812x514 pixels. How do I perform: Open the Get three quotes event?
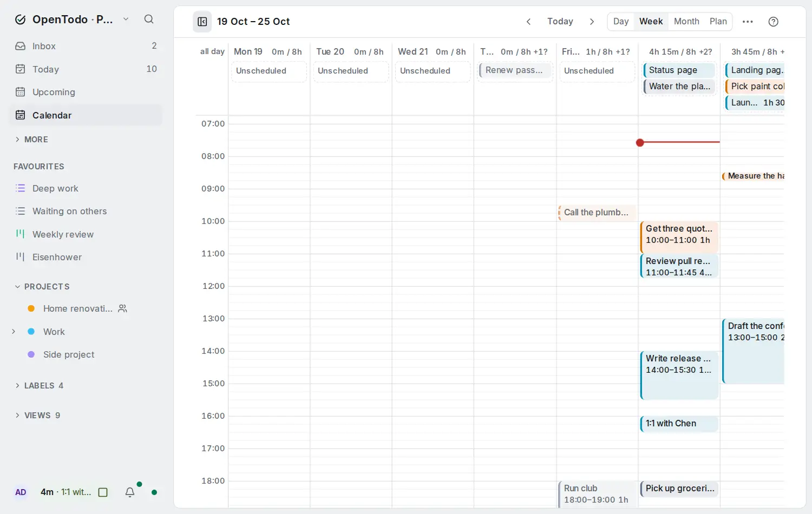[679, 238]
